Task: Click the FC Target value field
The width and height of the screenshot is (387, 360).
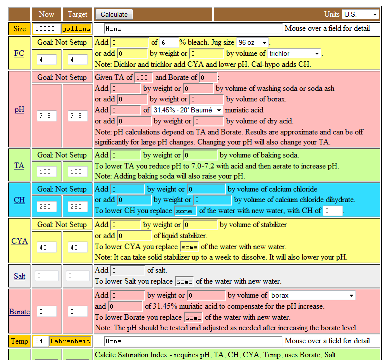Action: coord(77,60)
